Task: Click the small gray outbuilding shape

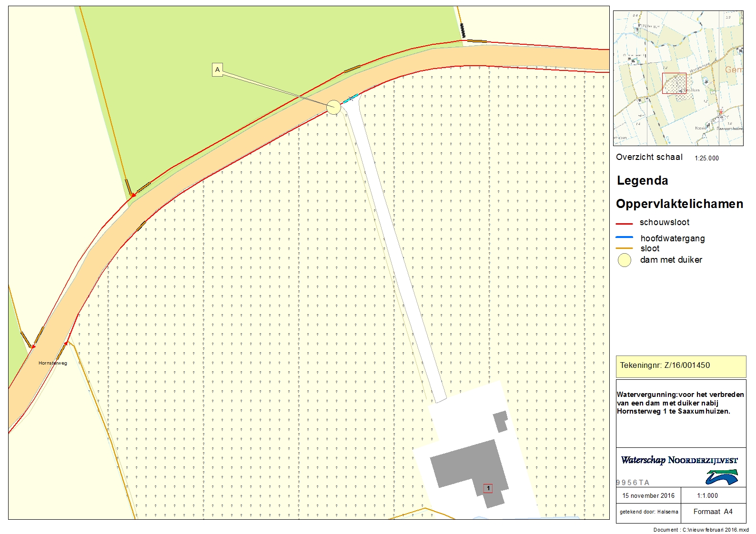Action: (x=500, y=421)
